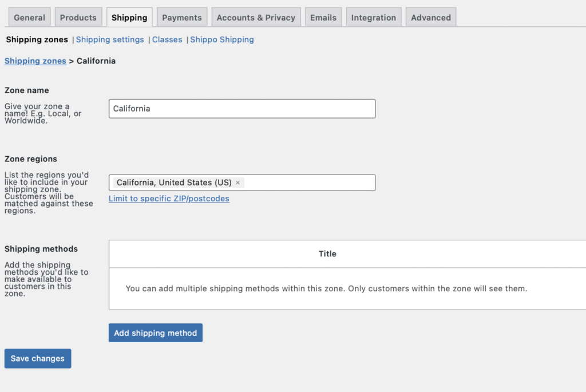Select the Shipping tab
Image resolution: width=586 pixels, height=392 pixels.
tap(129, 18)
